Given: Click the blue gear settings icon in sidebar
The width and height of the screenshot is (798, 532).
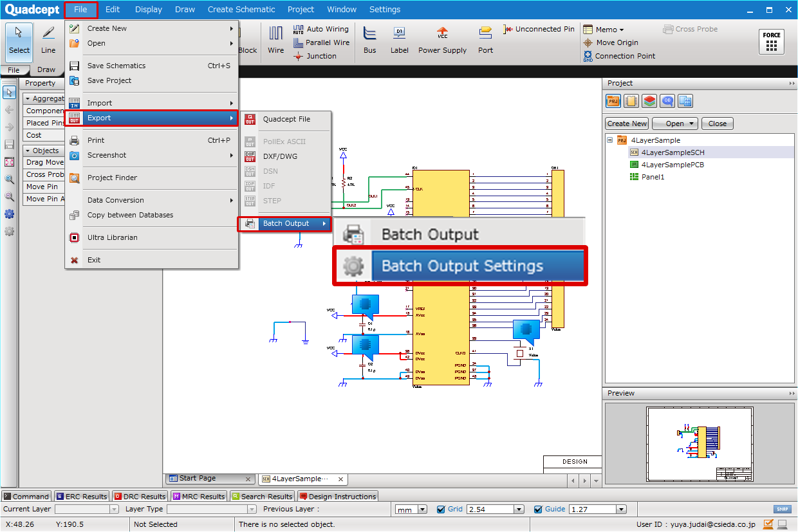Looking at the screenshot, I should point(9,214).
